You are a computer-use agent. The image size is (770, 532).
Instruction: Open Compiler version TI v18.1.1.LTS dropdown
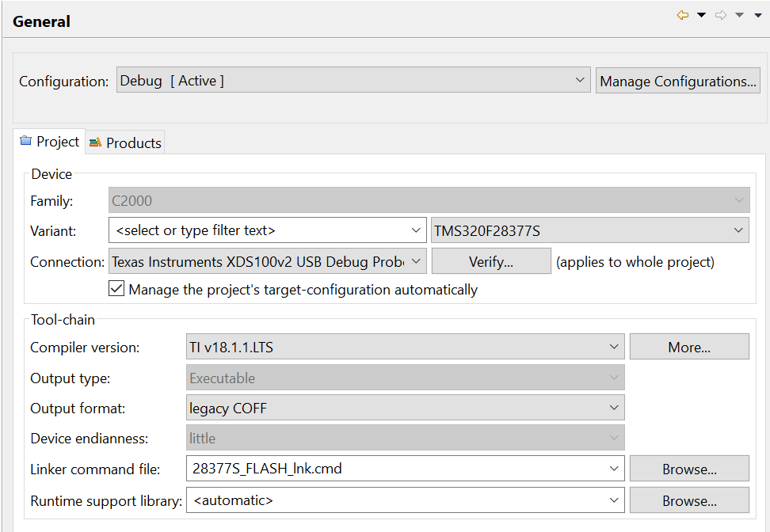pyautogui.click(x=405, y=347)
